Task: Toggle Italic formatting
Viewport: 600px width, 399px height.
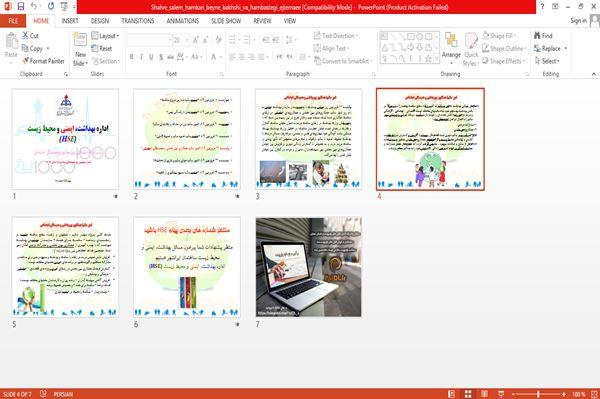Action: (x=142, y=57)
